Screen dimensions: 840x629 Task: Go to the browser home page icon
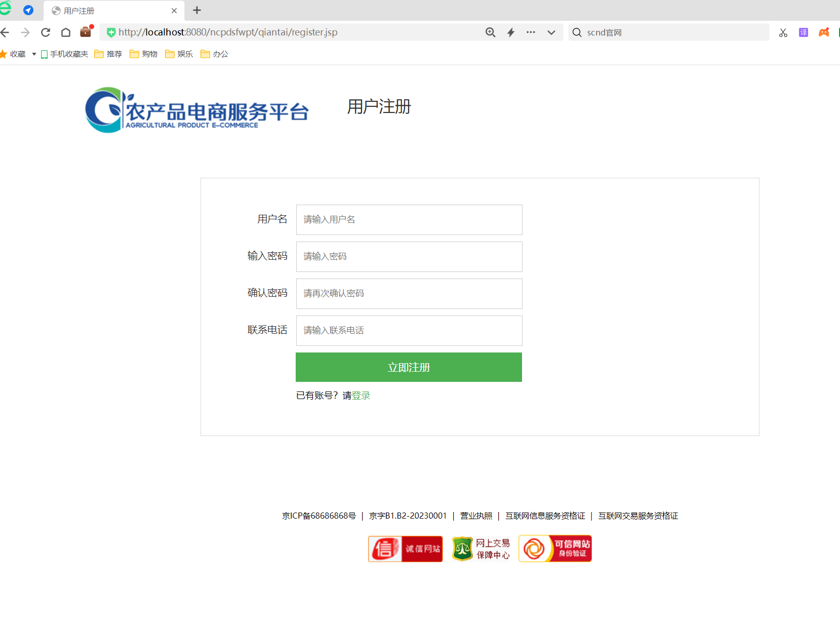coord(66,32)
